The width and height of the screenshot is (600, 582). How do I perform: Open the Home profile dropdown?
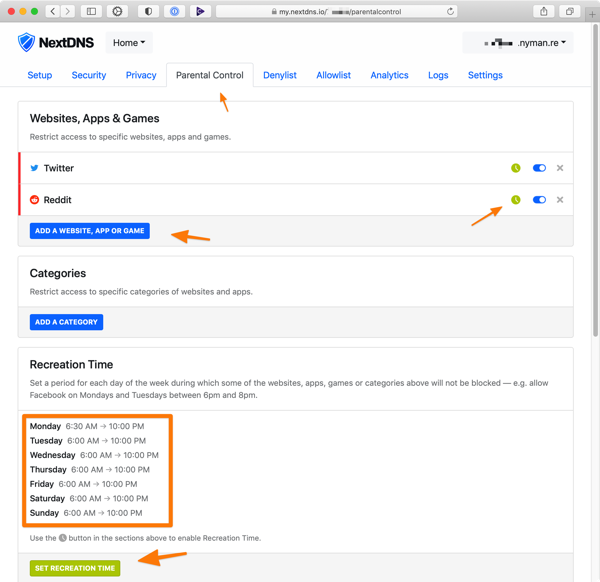[x=129, y=42]
